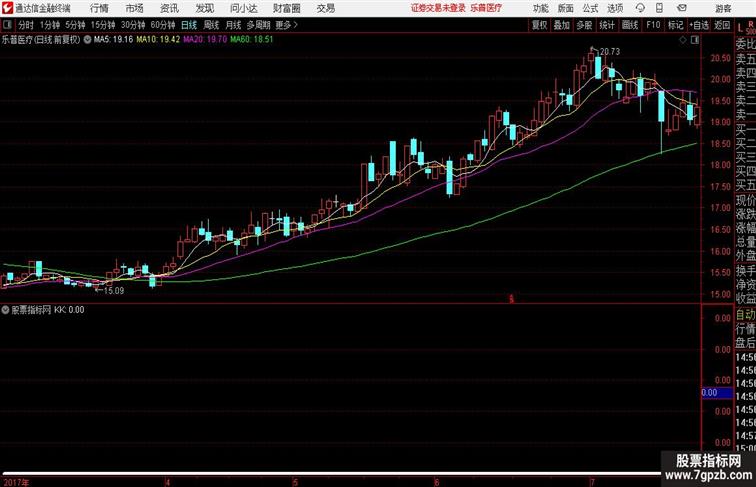Screen dimensions: 756x487
Task: Open the 市场 menu
Action: point(135,8)
